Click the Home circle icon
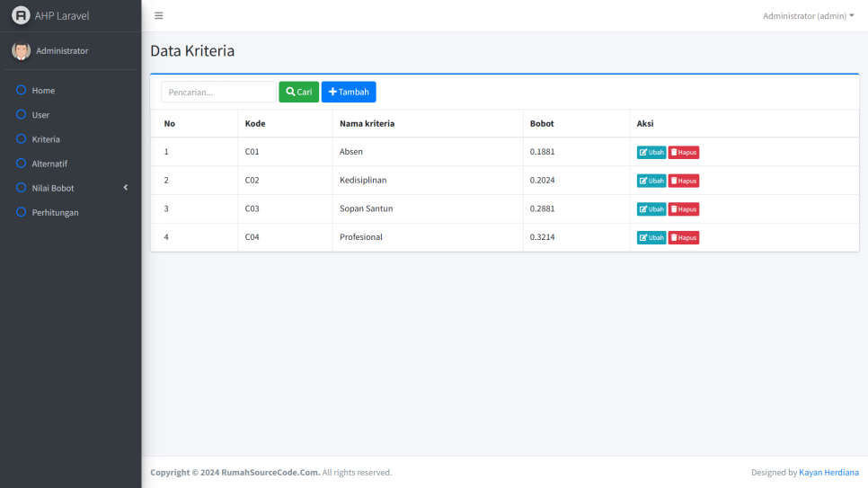868x488 pixels. (x=21, y=90)
